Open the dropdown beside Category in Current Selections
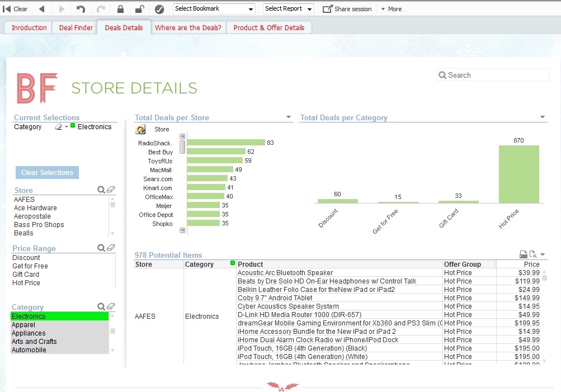 pos(67,126)
